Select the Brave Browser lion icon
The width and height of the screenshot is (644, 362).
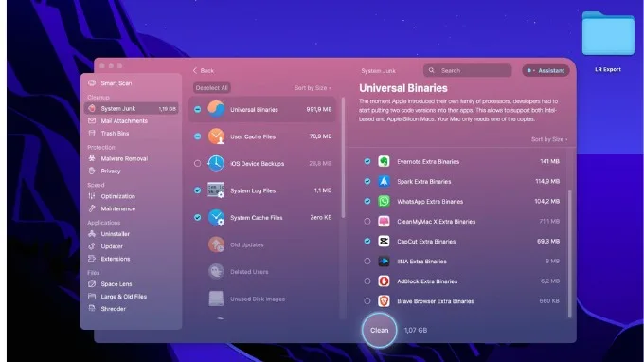tap(384, 301)
